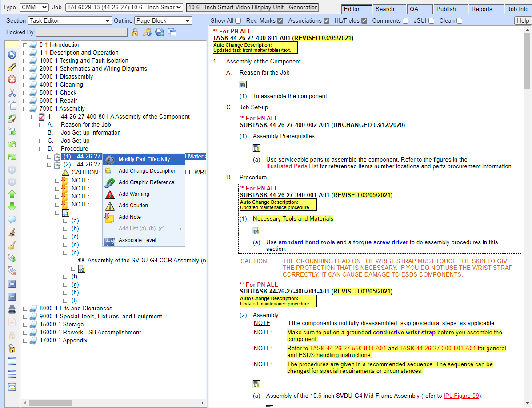Click the scissors cut icon
This screenshot has width=532, height=408.
click(x=12, y=92)
